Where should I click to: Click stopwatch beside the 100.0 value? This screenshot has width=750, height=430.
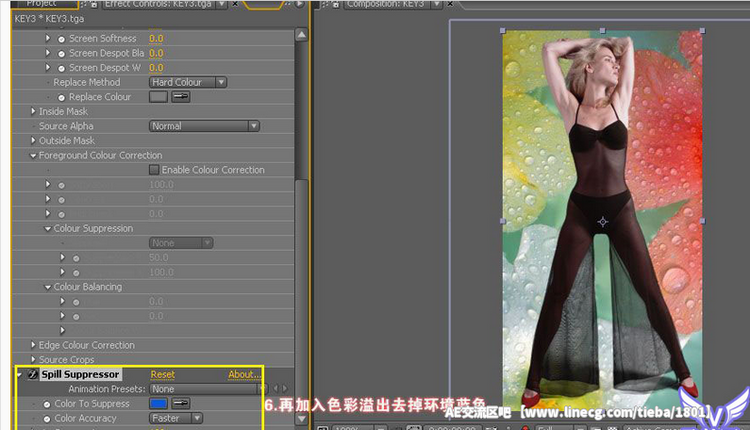[x=61, y=185]
